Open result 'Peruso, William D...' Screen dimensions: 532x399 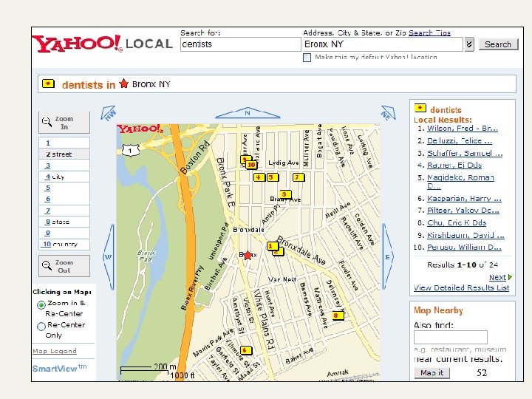click(464, 247)
